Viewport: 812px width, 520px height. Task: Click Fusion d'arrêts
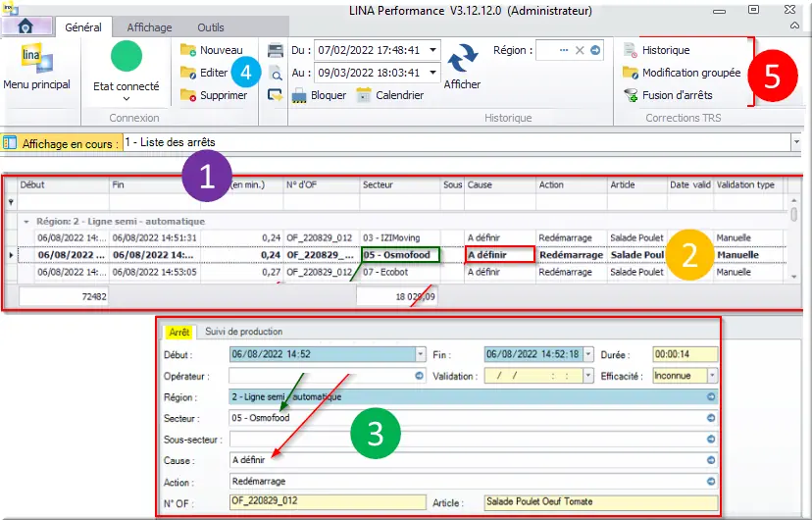(668, 95)
